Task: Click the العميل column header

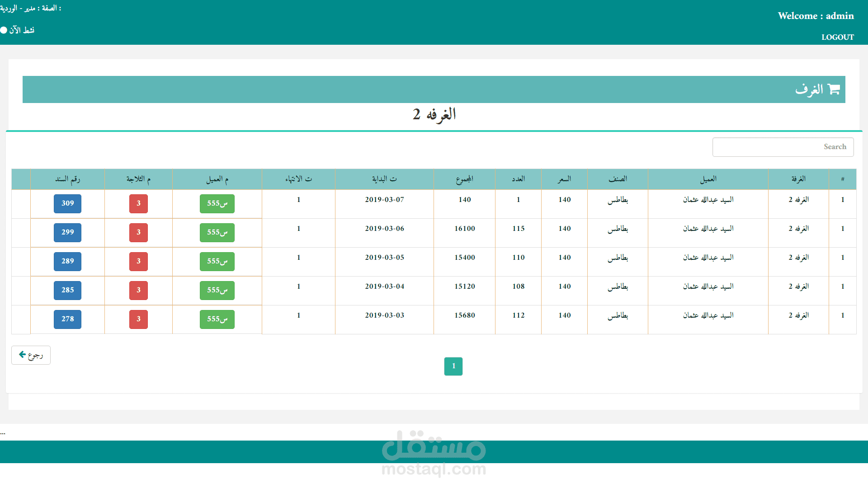Action: click(708, 179)
